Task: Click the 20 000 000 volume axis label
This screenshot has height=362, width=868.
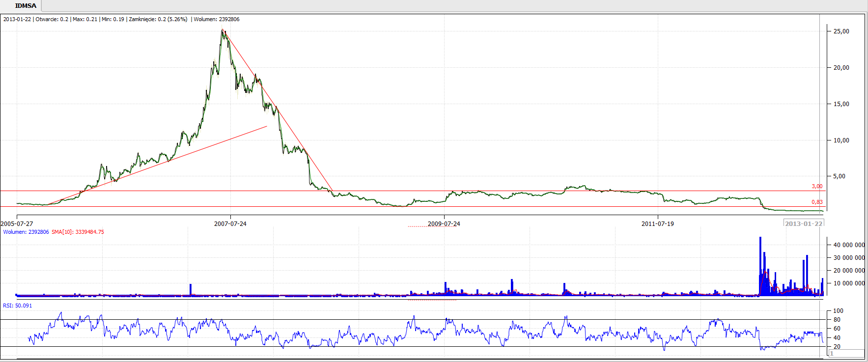Action: [x=849, y=270]
